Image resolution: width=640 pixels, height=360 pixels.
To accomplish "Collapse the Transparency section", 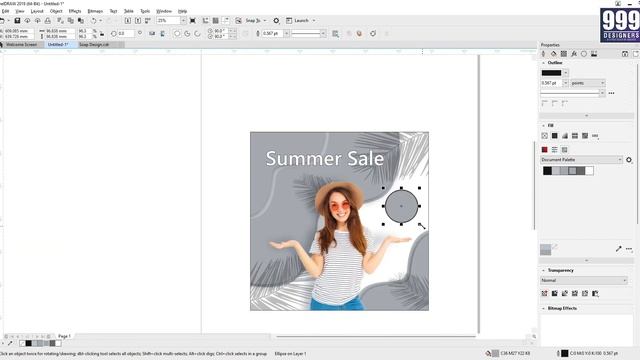I will 543,270.
